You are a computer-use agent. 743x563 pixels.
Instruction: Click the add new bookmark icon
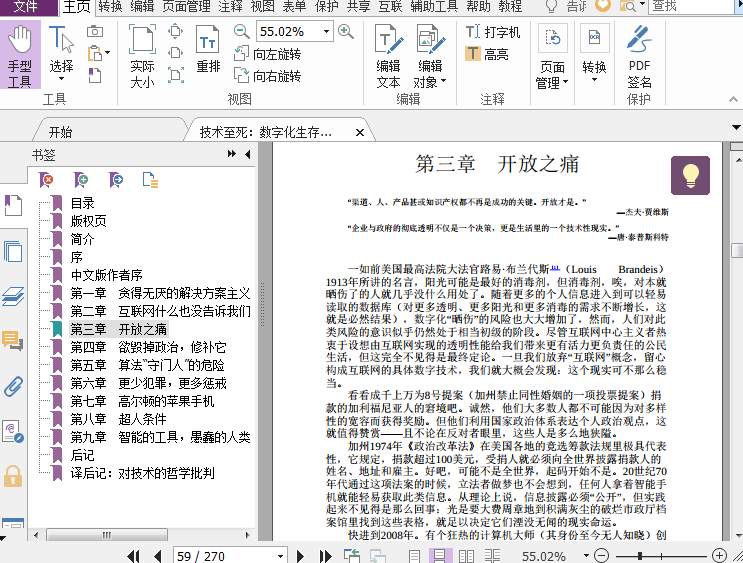(x=81, y=180)
